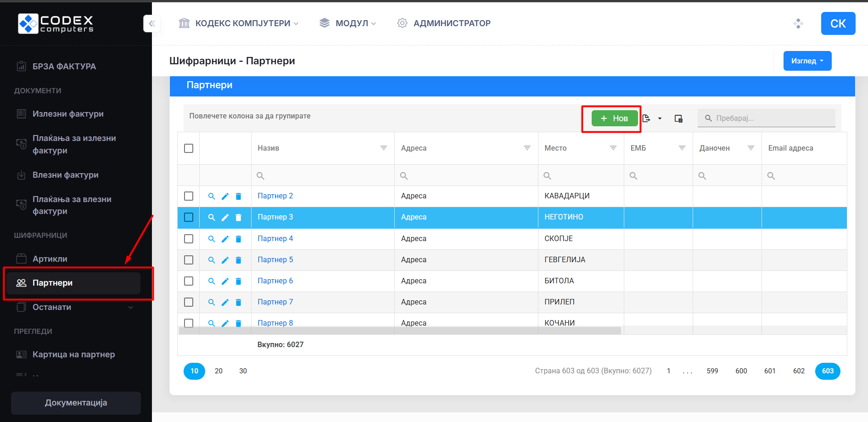
Task: Open Излезни фактури in the sidebar
Action: 68,114
